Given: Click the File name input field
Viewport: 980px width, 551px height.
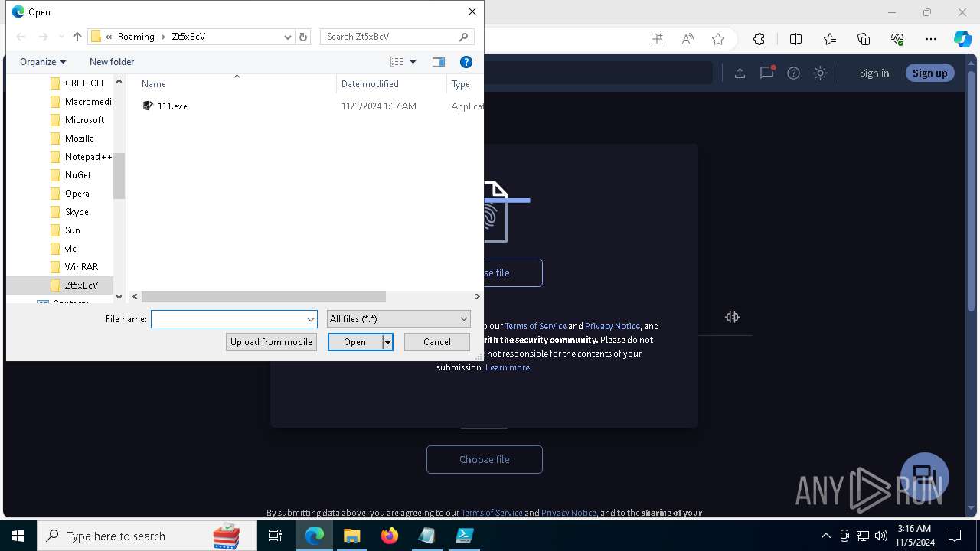Looking at the screenshot, I should 228,319.
